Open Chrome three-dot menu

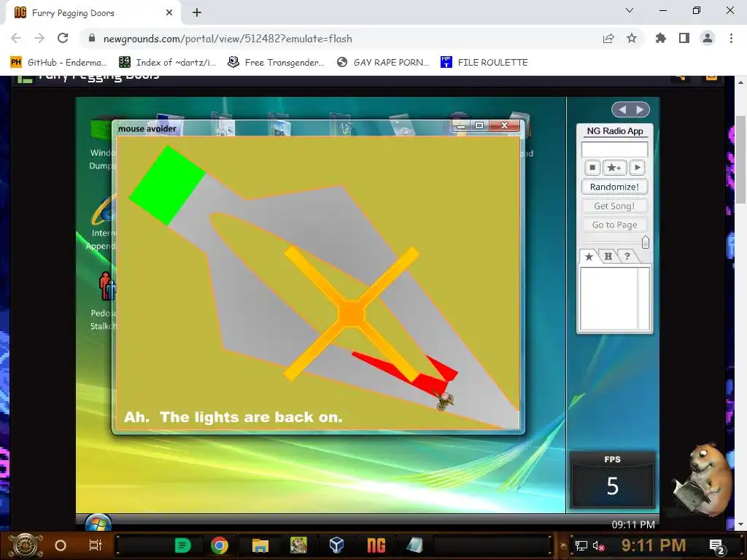pos(731,38)
